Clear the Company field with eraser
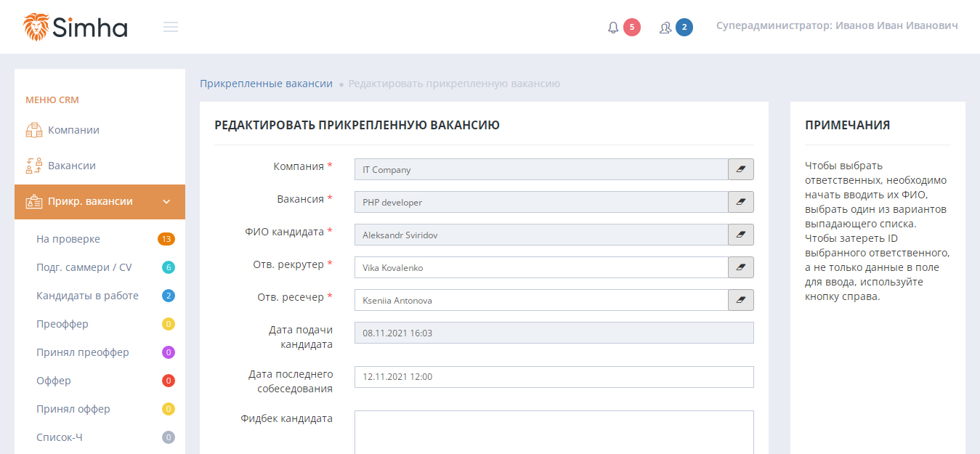980x454 pixels. (x=741, y=169)
